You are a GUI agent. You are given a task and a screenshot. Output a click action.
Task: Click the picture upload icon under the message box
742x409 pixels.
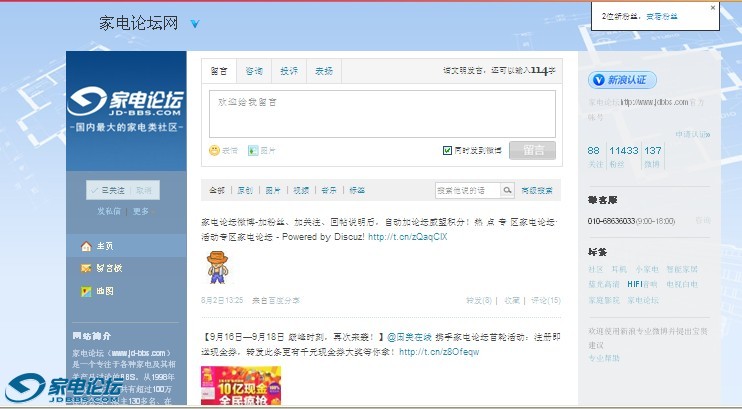click(x=252, y=151)
